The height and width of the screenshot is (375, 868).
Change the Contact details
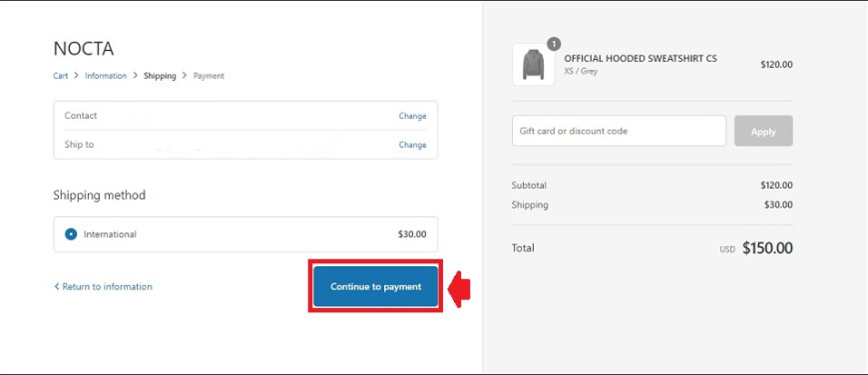pos(412,116)
